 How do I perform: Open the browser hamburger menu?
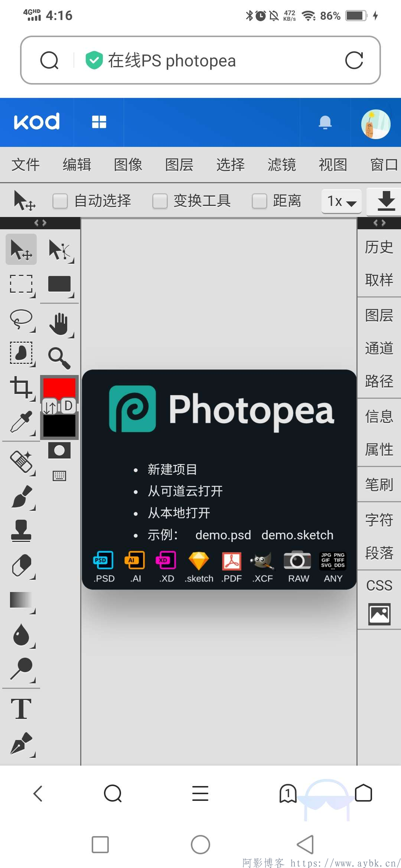[200, 793]
